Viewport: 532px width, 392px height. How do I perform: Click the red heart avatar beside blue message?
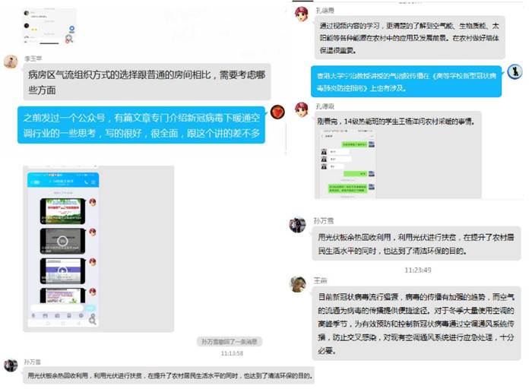[x=277, y=112]
